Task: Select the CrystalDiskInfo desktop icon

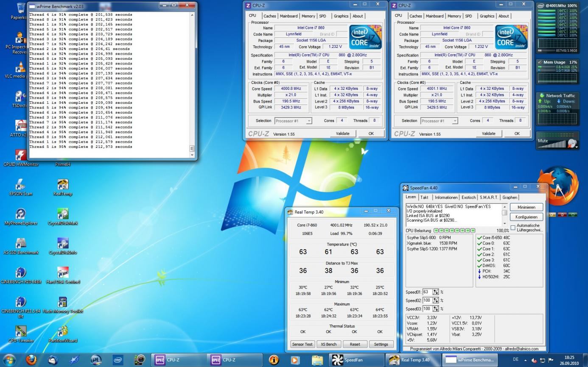Action: 63,245
